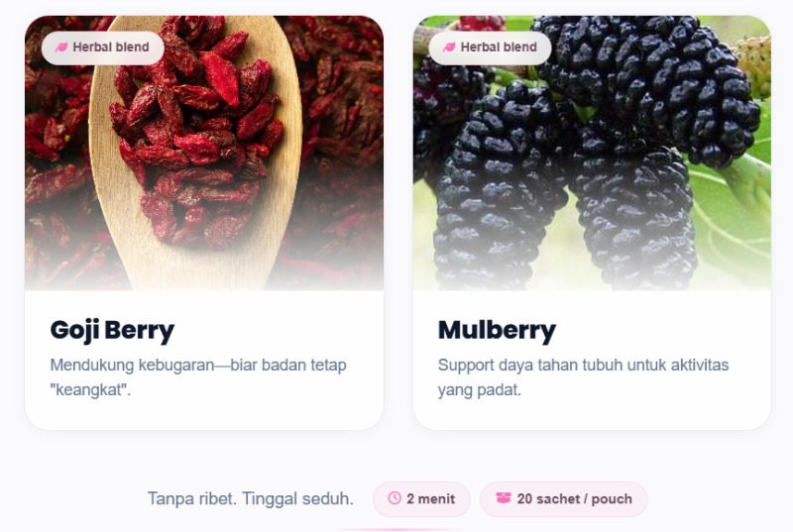Click the clock icon beside 2 menit

(395, 498)
